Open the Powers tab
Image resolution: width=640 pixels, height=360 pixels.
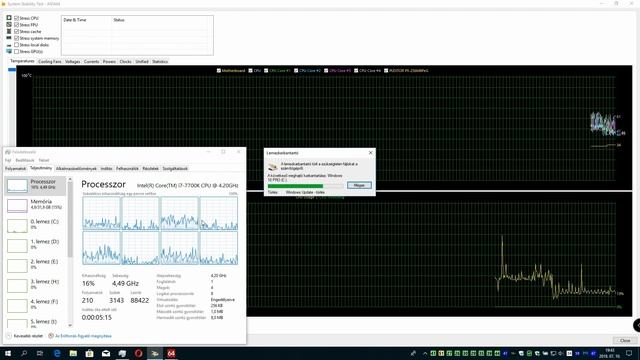109,62
